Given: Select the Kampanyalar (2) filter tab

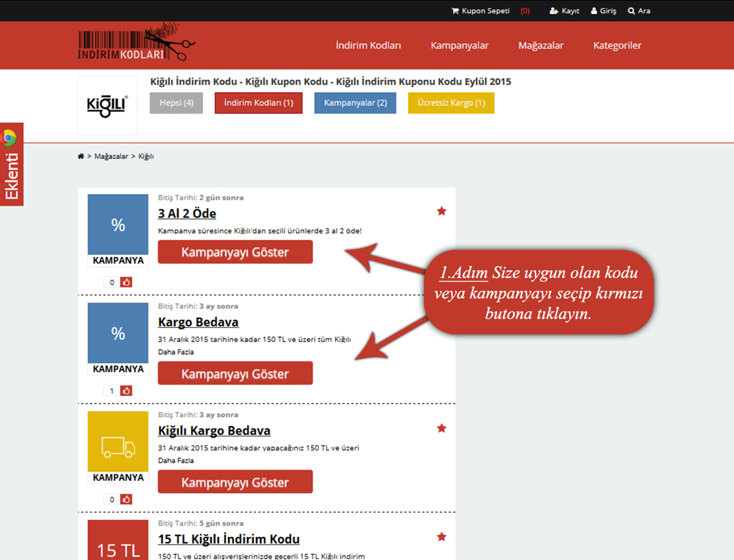Looking at the screenshot, I should (355, 103).
